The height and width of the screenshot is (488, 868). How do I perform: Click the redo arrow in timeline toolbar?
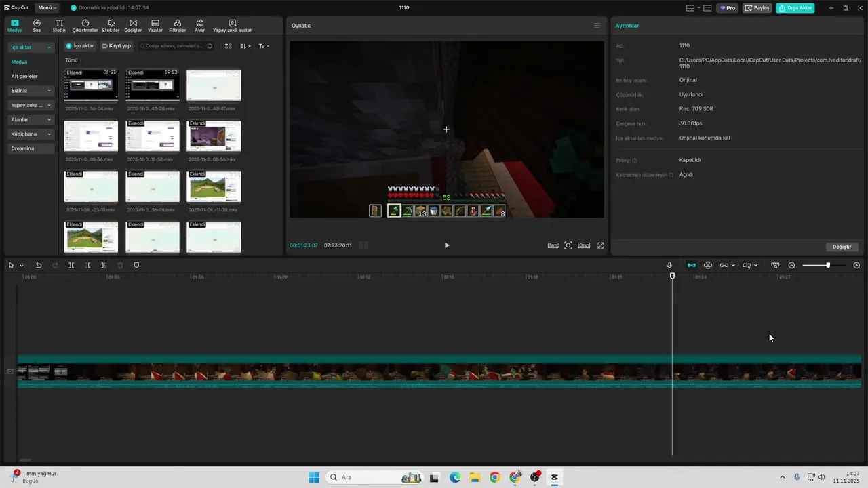point(55,265)
